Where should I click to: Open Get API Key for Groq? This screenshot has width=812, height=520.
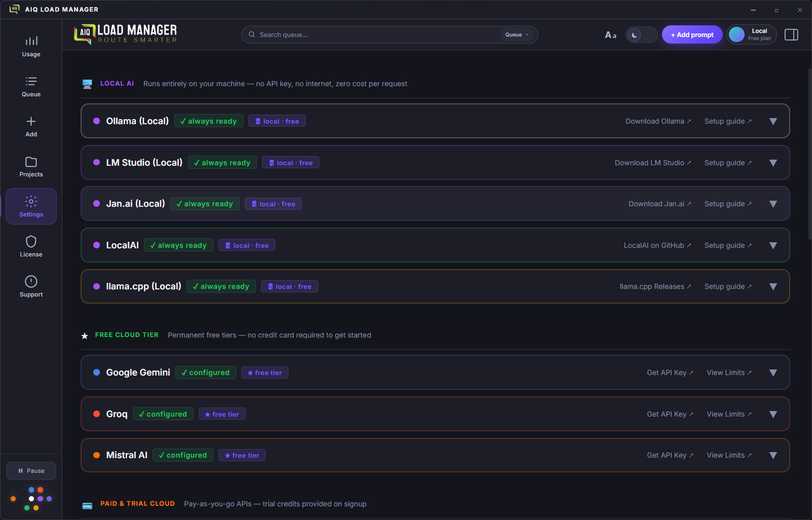point(670,414)
